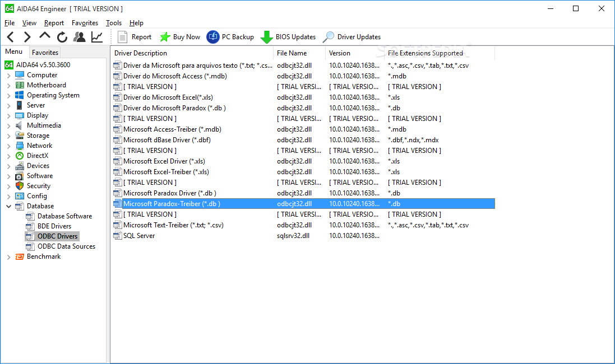Select the Microsoft Text-Treiber row
Viewport: 615px width, 364px height.
pos(304,225)
